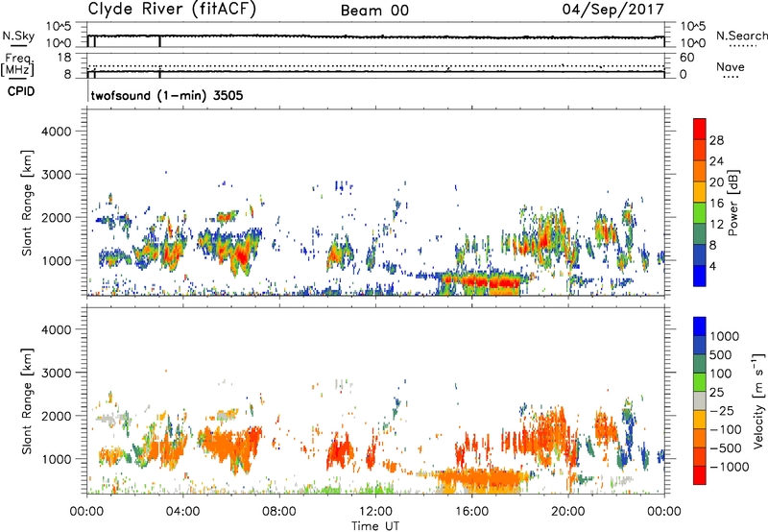Viewport: 768px width, 532px height.
Task: Click the yellow-green segment of Power color bar
Action: 700,213
